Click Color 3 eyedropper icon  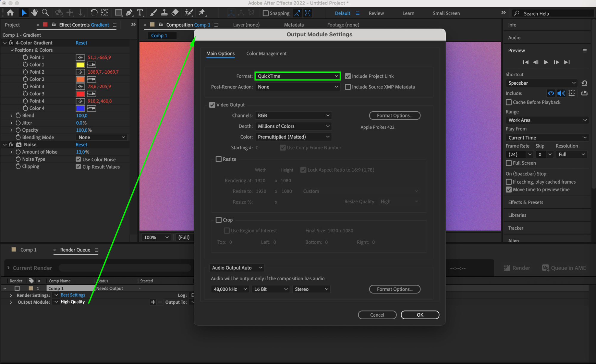click(x=92, y=94)
